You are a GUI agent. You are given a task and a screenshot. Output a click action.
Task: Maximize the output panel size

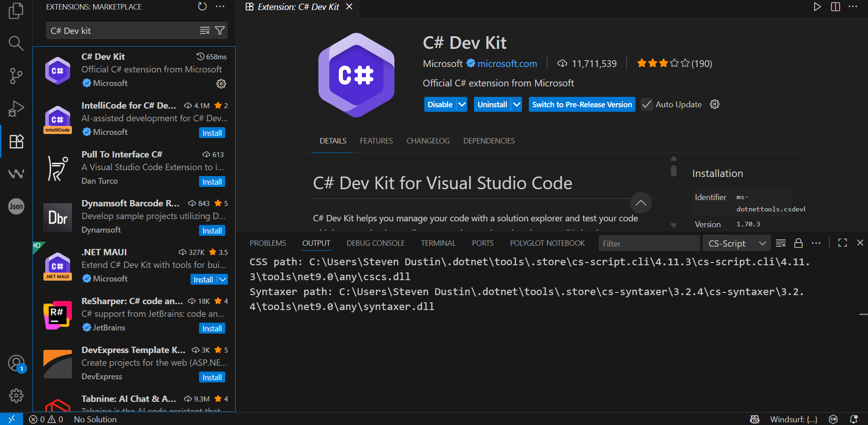coord(842,243)
